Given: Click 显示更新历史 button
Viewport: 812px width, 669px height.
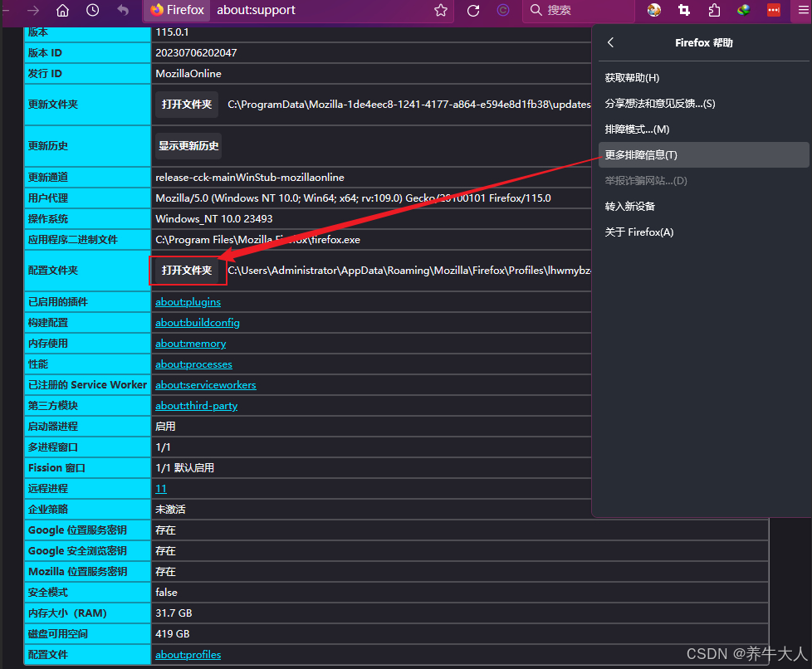Looking at the screenshot, I should tap(188, 146).
